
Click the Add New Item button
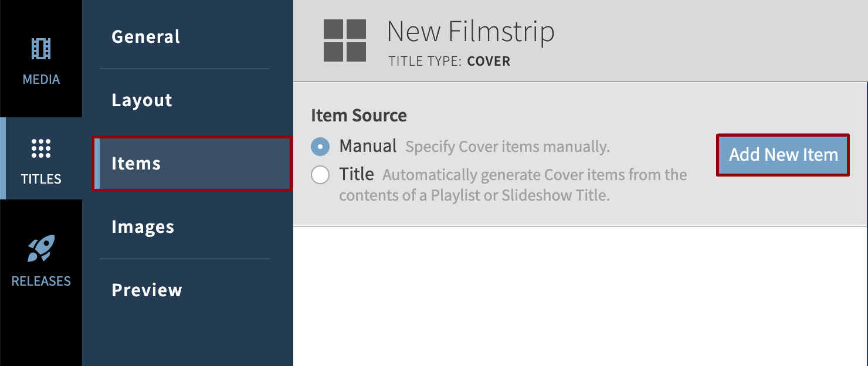782,154
